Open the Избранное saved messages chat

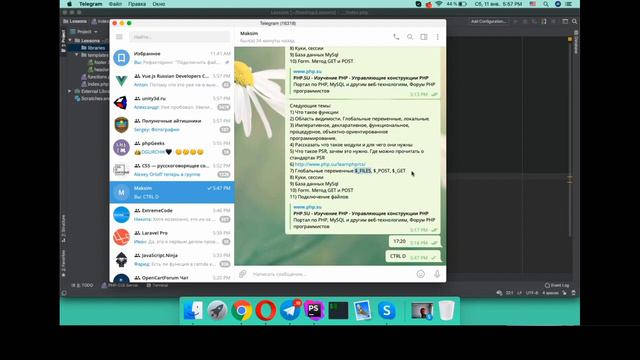tap(172, 58)
